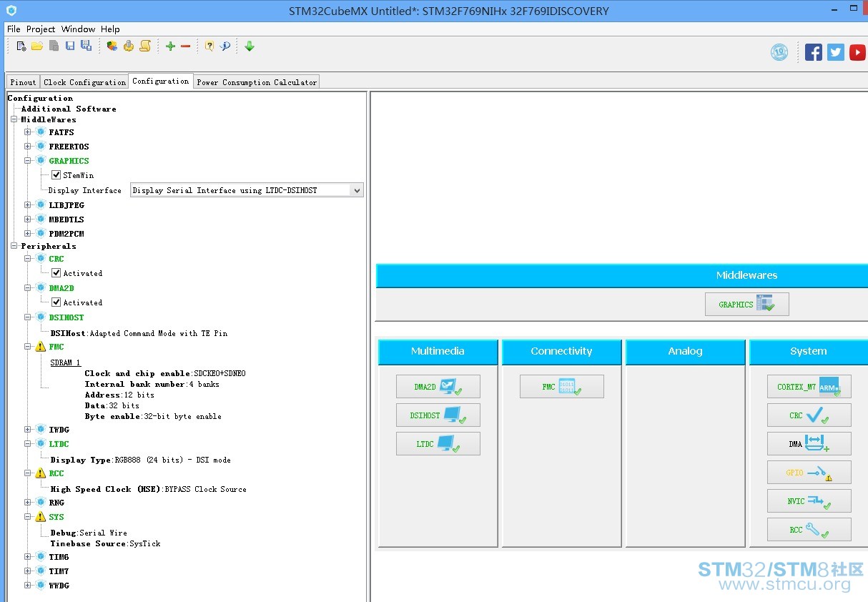Viewport: 868px width, 602px height.
Task: Open the LTDC configuration button
Action: point(438,444)
